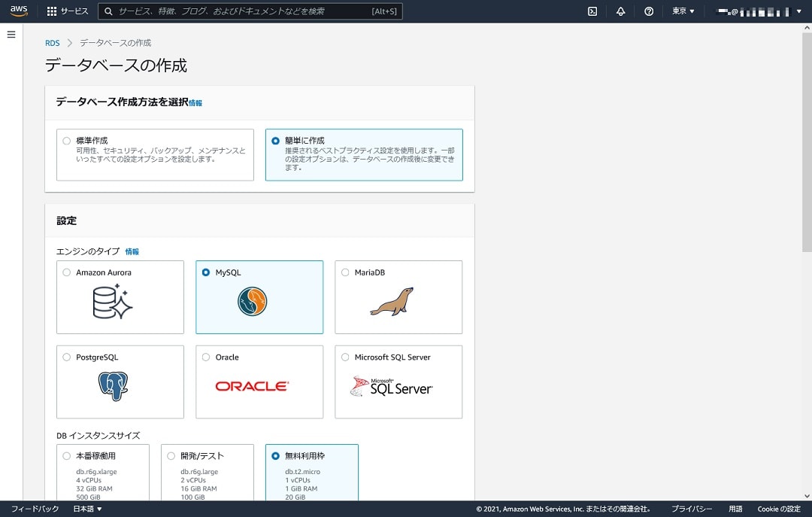Select MySQL engine radio
812x517 pixels.
point(205,272)
